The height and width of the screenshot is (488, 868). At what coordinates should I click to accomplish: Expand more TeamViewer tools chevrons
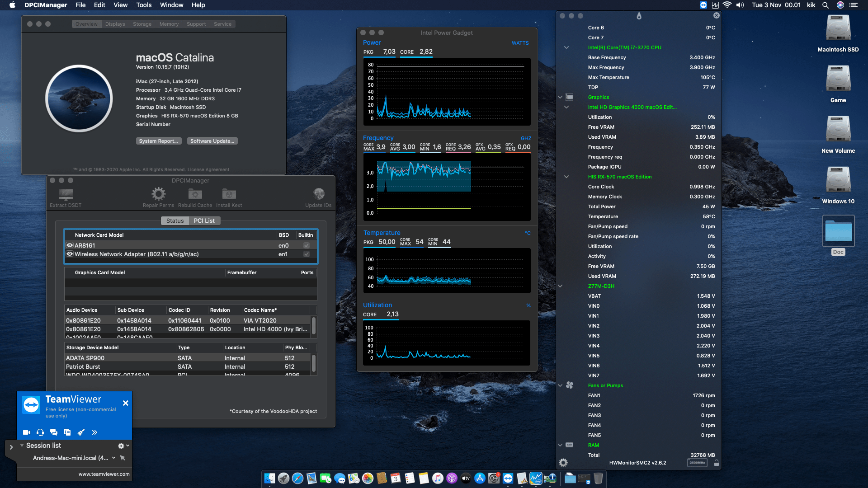[x=94, y=432]
